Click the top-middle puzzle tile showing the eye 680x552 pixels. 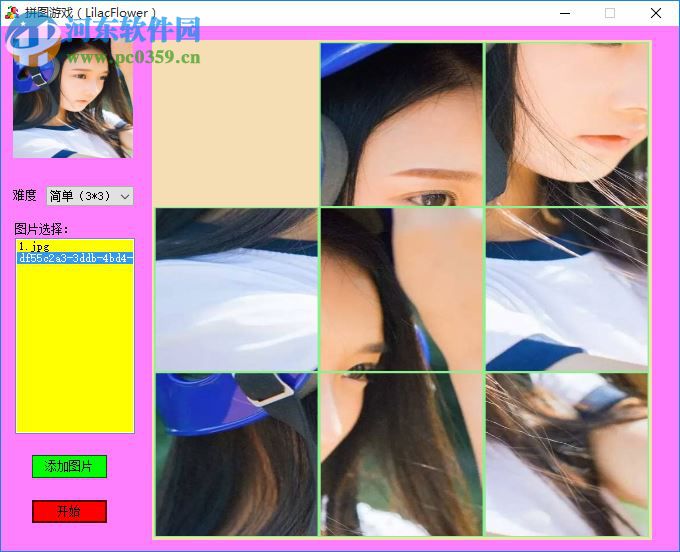[x=402, y=124]
